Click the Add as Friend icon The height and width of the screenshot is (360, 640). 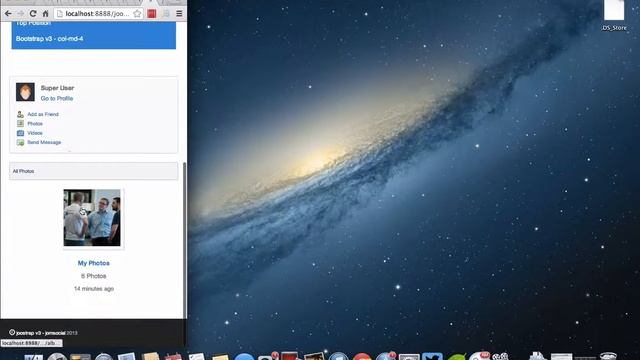pyautogui.click(x=20, y=114)
